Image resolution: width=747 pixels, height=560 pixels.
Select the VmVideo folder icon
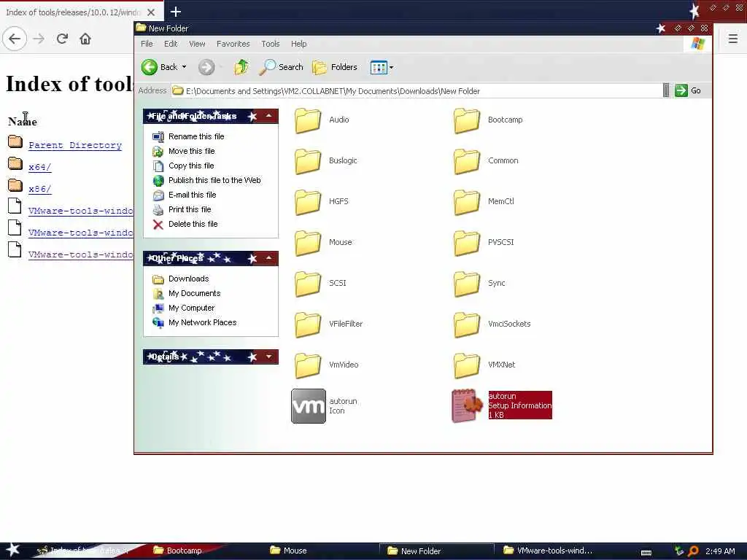[308, 365]
